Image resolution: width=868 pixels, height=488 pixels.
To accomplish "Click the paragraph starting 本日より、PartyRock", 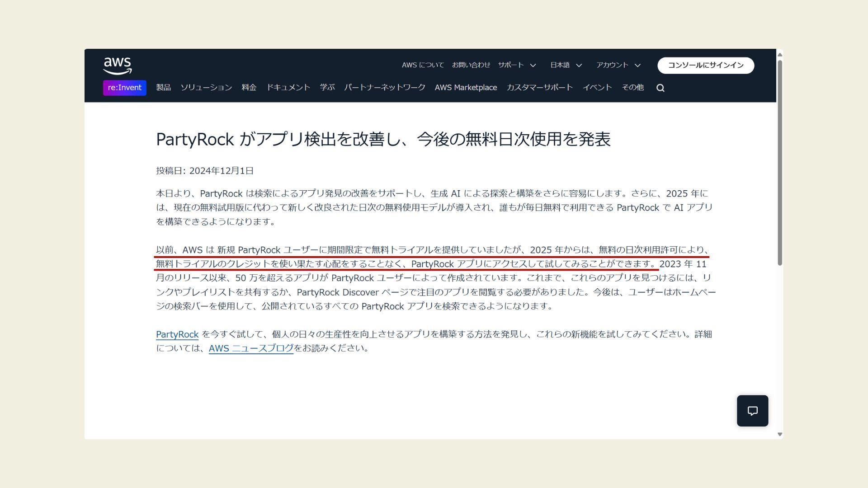I will (435, 207).
